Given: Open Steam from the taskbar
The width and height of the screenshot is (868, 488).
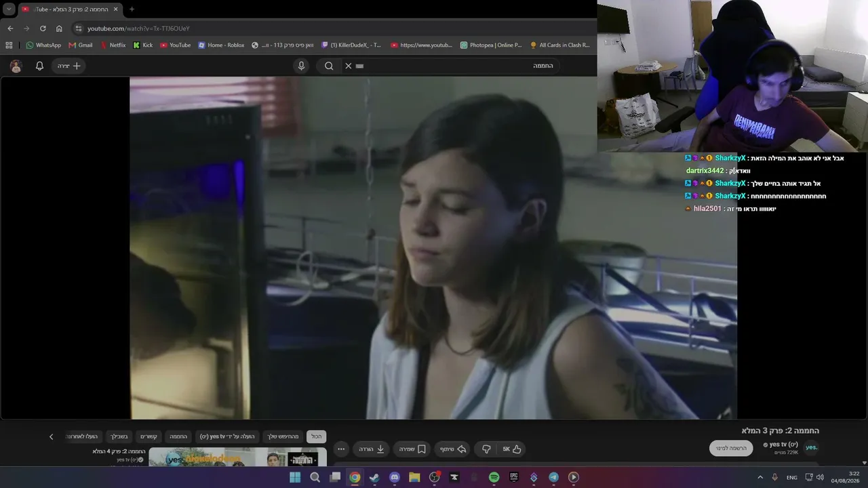Looking at the screenshot, I should click(x=374, y=477).
